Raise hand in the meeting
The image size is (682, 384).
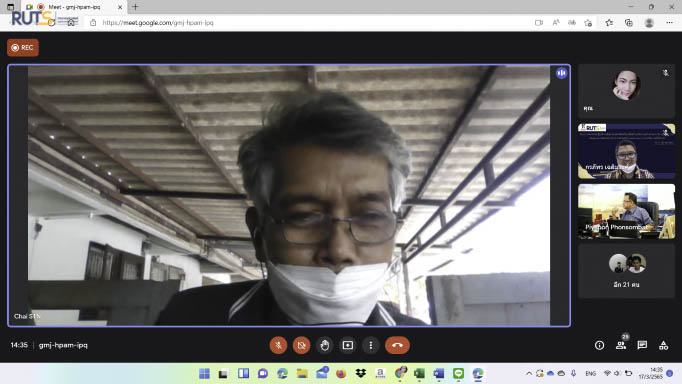pos(324,345)
